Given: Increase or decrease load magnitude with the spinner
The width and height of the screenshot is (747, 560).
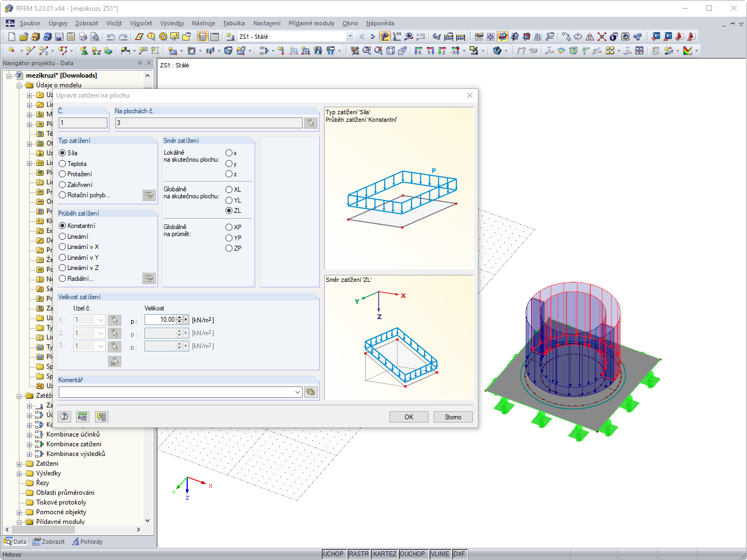Looking at the screenshot, I should pyautogui.click(x=179, y=320).
